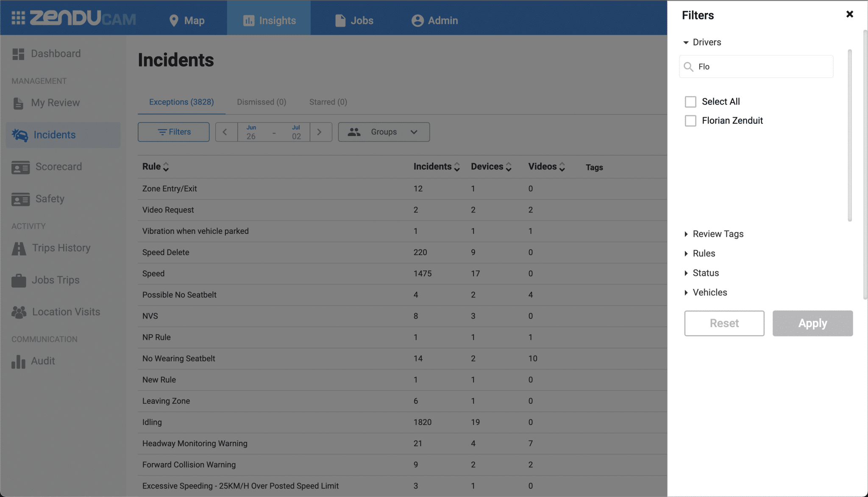Open the app launcher grid icon
The width and height of the screenshot is (868, 497).
click(x=18, y=18)
